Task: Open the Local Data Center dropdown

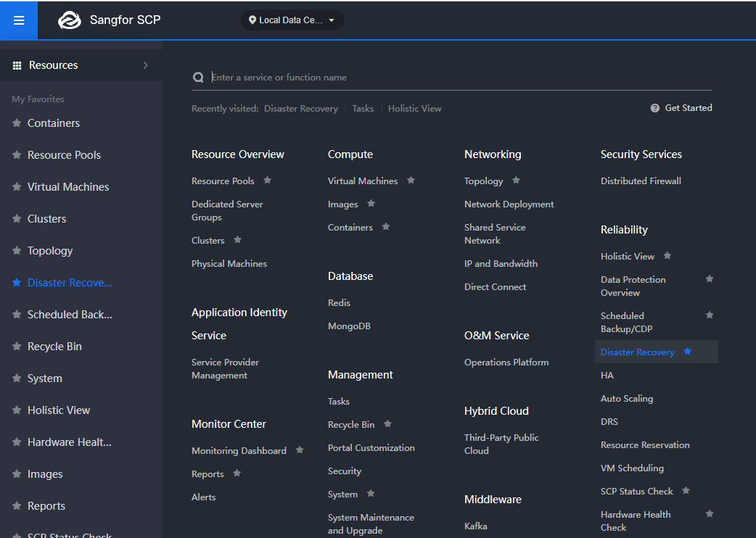Action: (x=293, y=20)
